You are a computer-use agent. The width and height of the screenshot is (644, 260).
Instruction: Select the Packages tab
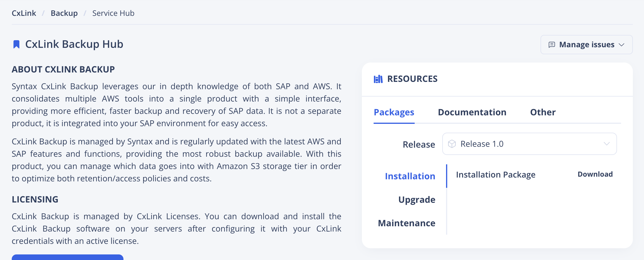click(394, 112)
